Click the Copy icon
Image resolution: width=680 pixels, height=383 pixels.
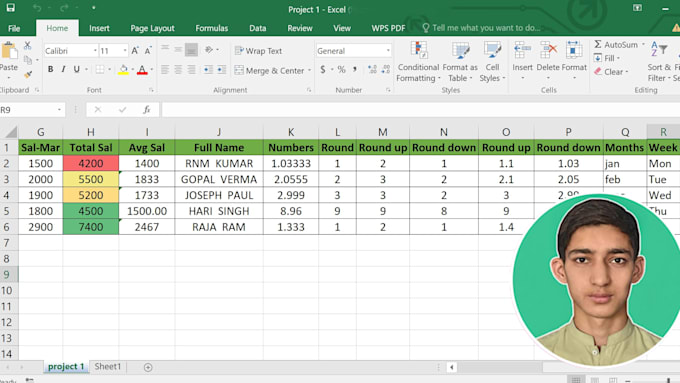point(28,60)
